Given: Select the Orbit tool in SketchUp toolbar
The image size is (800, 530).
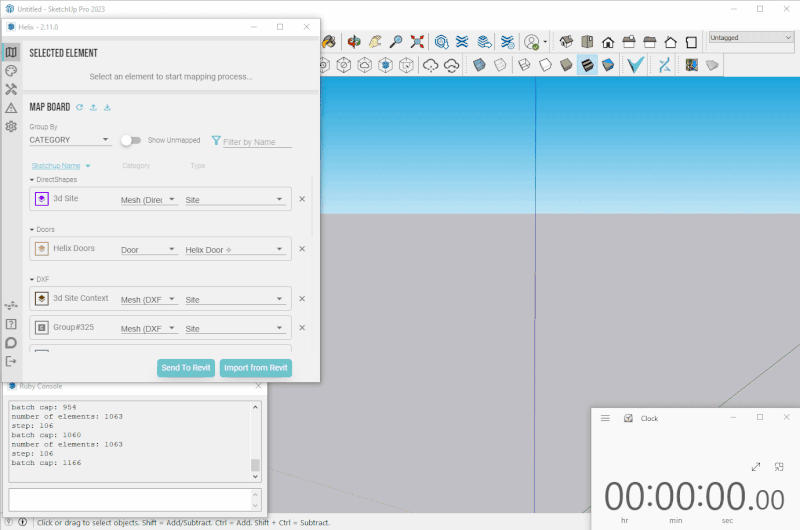Looking at the screenshot, I should [354, 41].
